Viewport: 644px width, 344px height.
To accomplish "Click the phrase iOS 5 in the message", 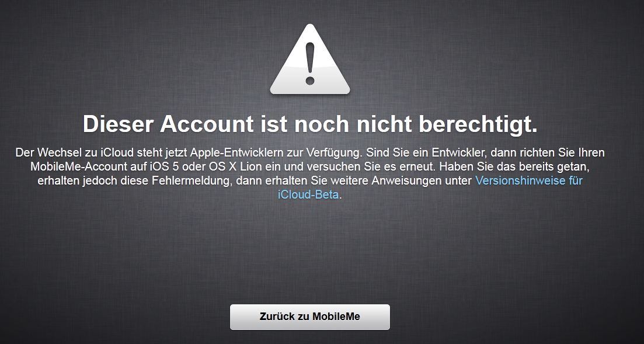I will [x=163, y=166].
